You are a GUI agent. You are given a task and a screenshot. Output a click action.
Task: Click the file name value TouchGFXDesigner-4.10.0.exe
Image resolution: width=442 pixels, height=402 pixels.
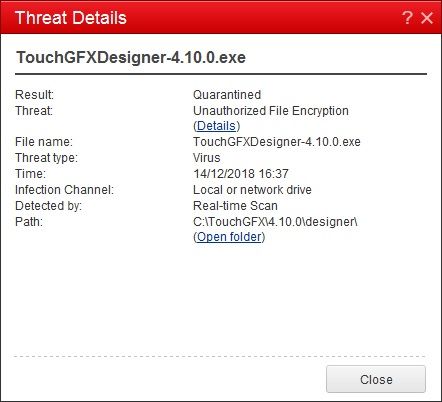277,142
